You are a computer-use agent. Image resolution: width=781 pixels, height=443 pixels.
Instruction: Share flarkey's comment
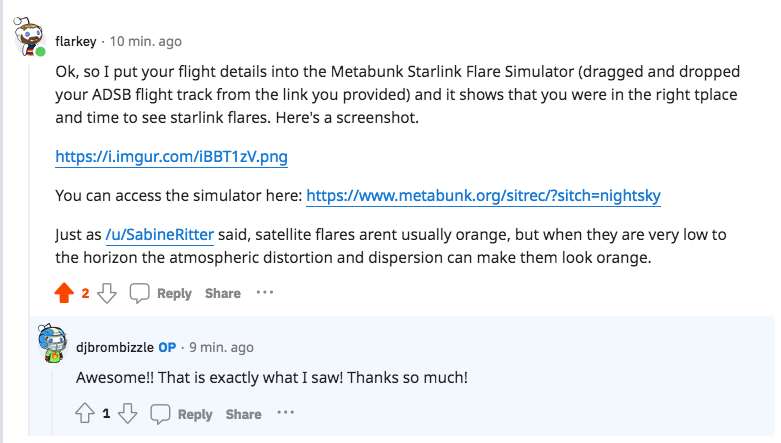[223, 293]
